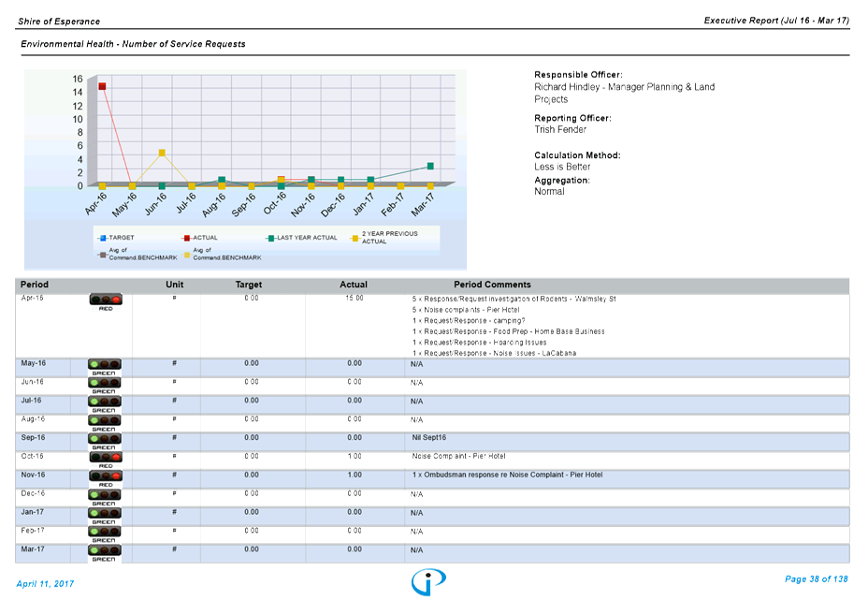Click the Jul-16 green traffic light icon
The height and width of the screenshot is (615, 868).
click(x=105, y=402)
